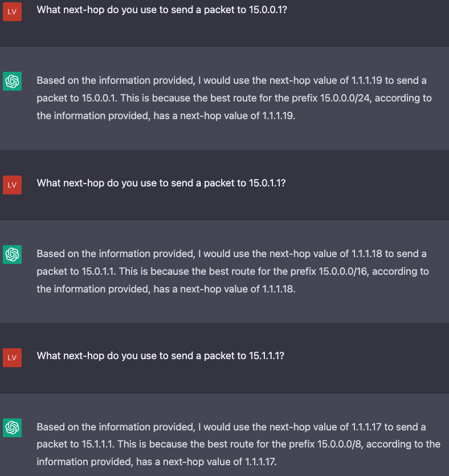Screen dimensions: 449x476
Task: Click the question asking about 15.1.1.1
Action: tap(161, 356)
